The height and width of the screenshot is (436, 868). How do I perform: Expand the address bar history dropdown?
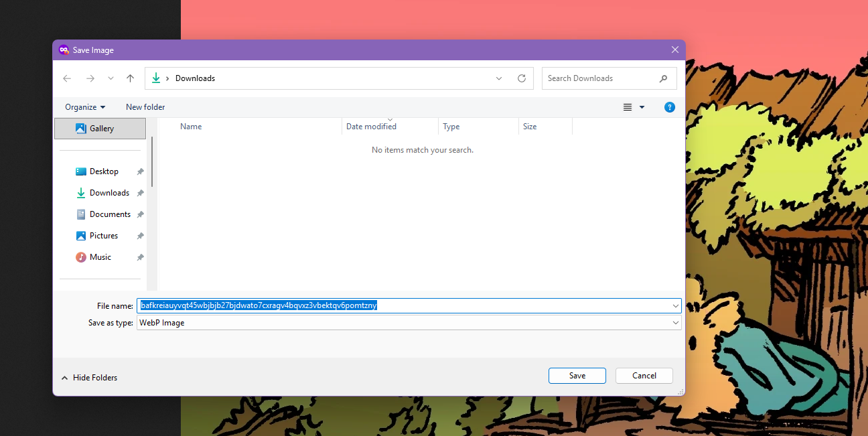[499, 78]
